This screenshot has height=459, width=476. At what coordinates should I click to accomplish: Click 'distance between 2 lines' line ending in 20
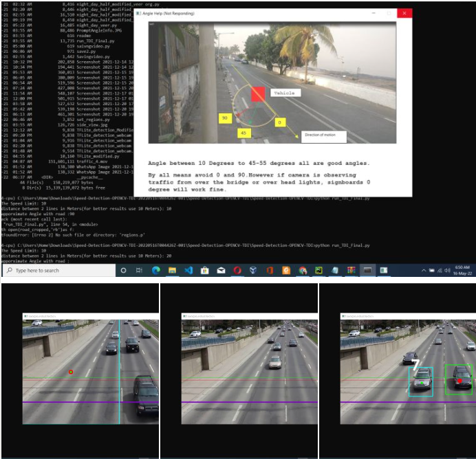point(87,256)
